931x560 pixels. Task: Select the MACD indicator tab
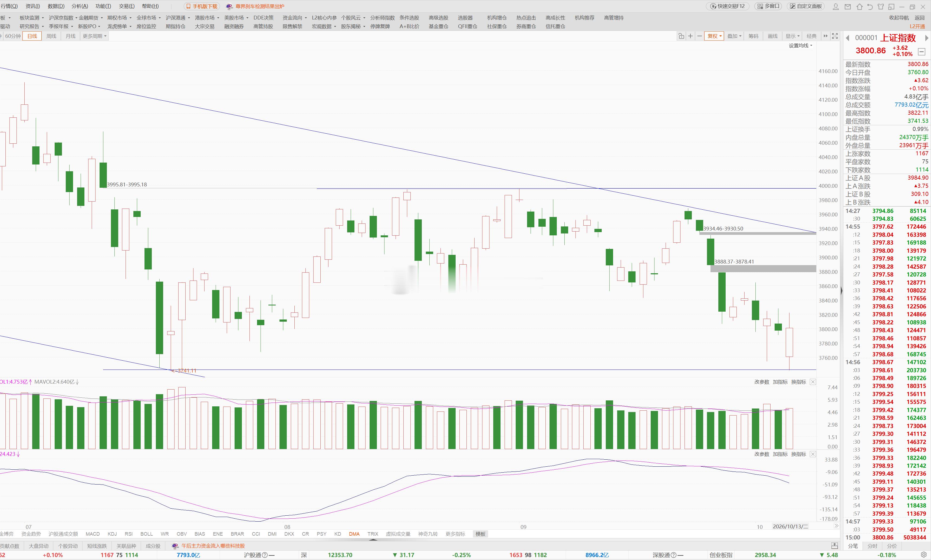(x=93, y=534)
